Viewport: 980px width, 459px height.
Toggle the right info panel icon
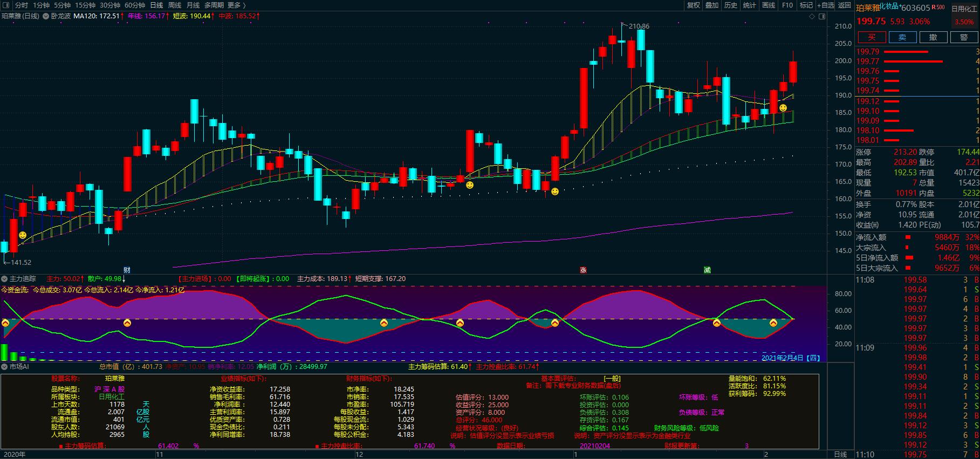point(822,16)
